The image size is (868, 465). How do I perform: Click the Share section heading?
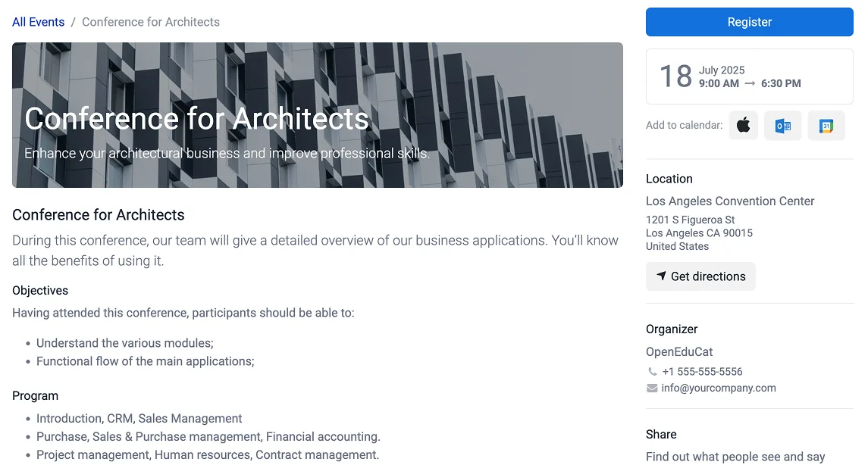tap(661, 435)
